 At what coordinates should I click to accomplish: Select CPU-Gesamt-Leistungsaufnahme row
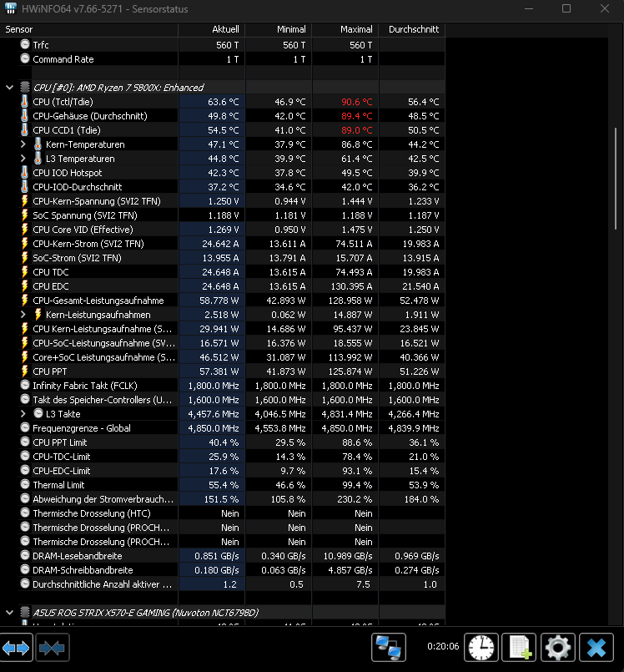tap(231, 301)
